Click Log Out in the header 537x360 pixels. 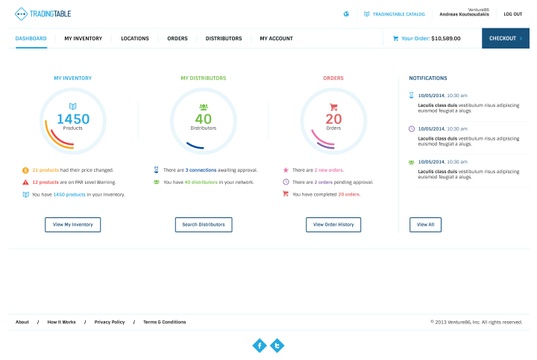tap(513, 14)
